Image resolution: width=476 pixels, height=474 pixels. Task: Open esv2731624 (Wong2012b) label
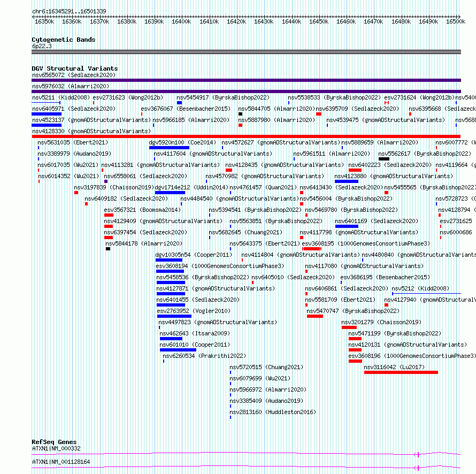419,97
